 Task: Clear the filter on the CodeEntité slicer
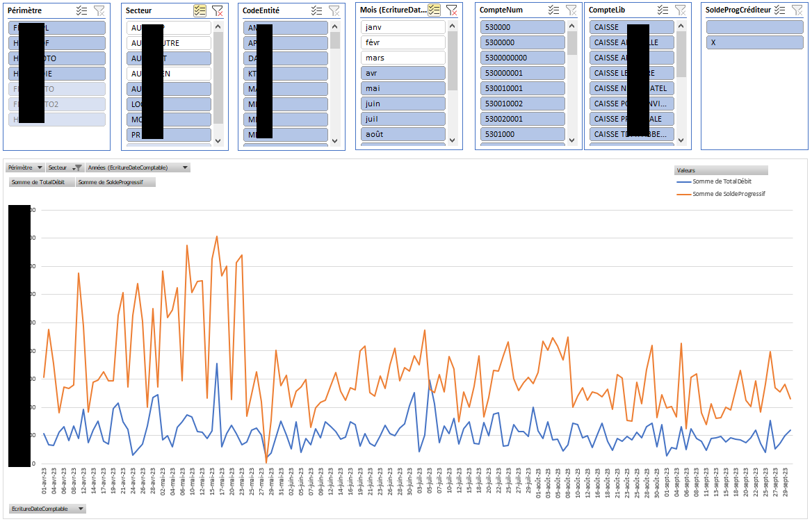point(334,10)
